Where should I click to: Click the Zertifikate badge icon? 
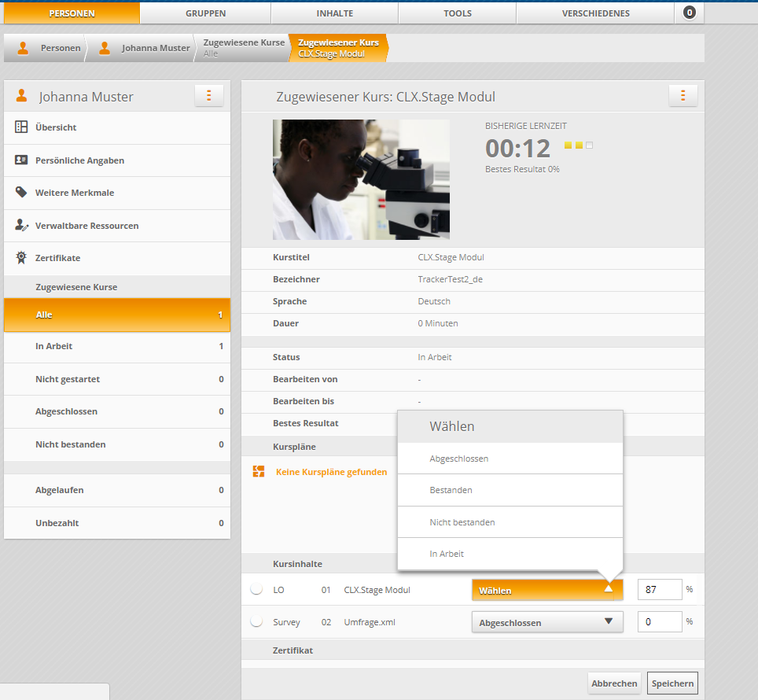[x=21, y=258]
